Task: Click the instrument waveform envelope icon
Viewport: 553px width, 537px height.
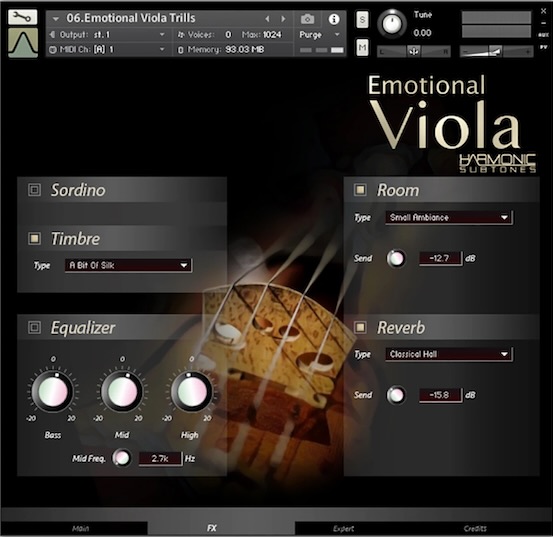Action: pos(23,43)
